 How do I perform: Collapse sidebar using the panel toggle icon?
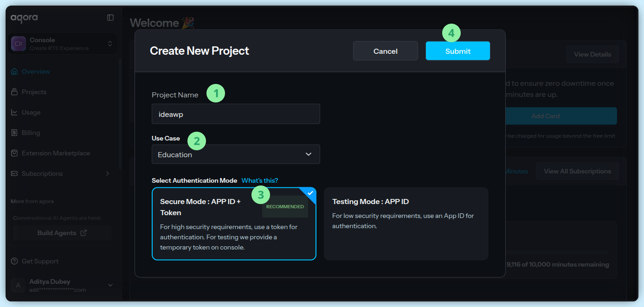pyautogui.click(x=110, y=18)
